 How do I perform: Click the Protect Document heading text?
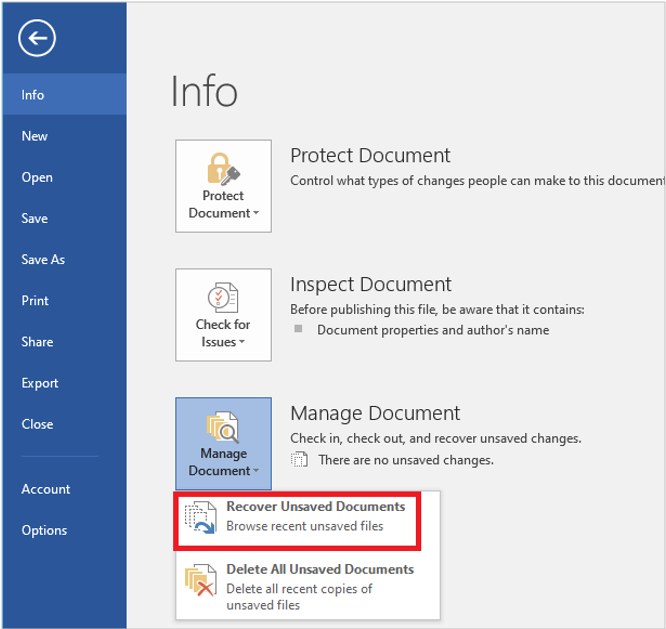(x=370, y=155)
